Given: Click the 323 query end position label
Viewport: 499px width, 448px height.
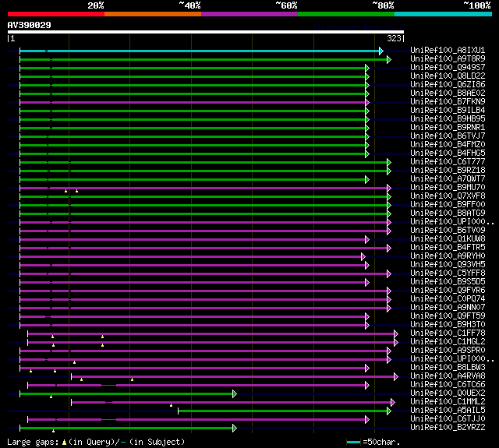Looking at the screenshot, I should click(x=394, y=38).
